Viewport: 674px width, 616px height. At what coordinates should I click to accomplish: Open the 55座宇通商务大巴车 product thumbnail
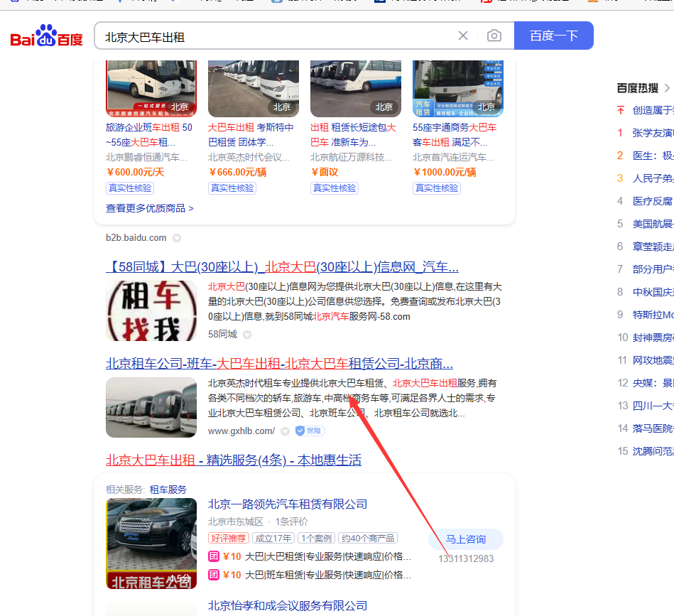click(458, 89)
